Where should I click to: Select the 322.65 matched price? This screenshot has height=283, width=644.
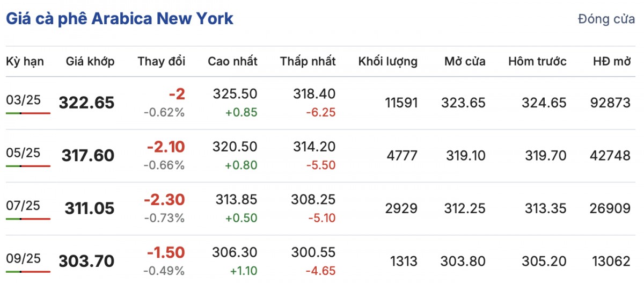86,103
